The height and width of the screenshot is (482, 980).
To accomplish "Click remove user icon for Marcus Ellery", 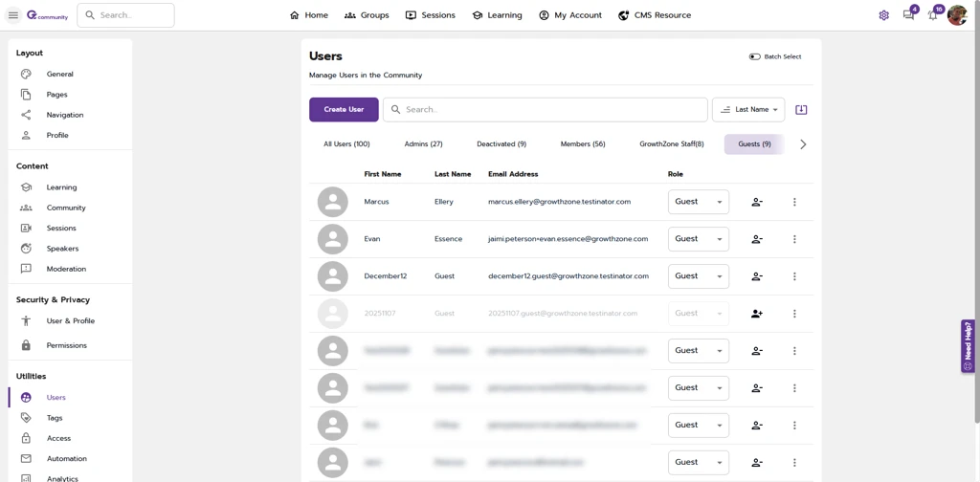I will click(x=757, y=202).
